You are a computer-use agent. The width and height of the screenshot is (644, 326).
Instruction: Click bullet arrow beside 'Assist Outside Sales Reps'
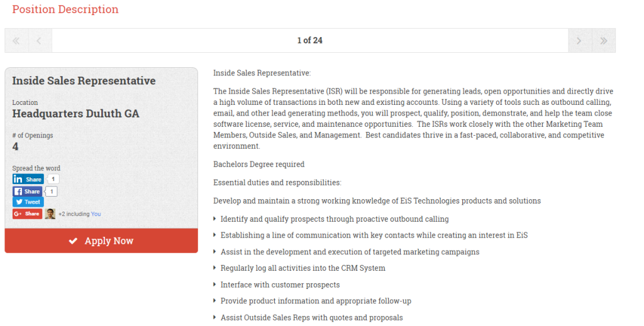(x=214, y=317)
